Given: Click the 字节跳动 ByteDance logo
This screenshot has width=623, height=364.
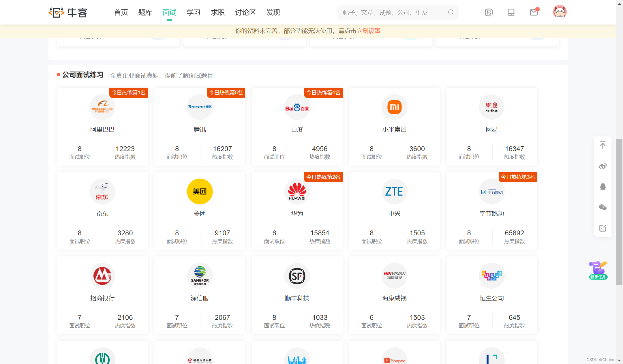Looking at the screenshot, I should (492, 192).
